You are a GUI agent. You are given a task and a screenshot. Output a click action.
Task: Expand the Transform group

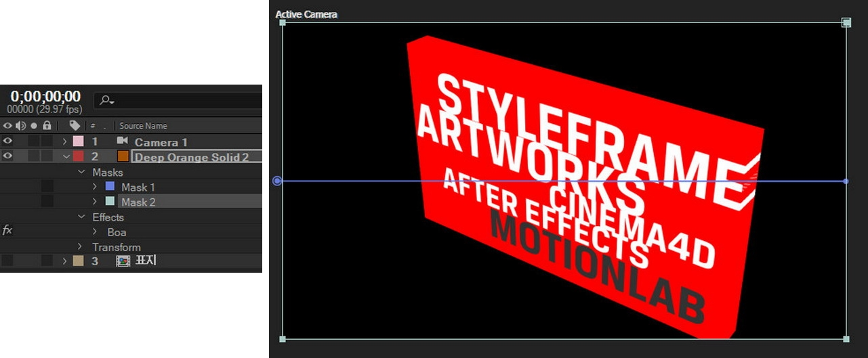click(x=80, y=247)
